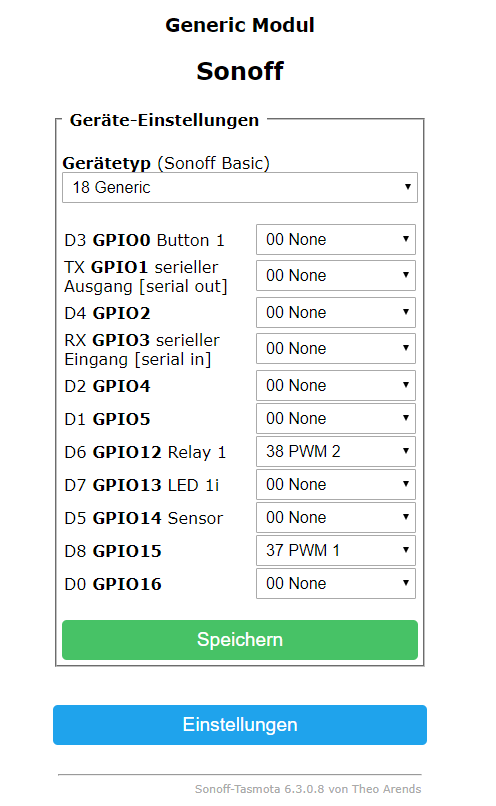Expand the GPIO0 Button 1 dropdown
The height and width of the screenshot is (806, 496).
pos(336,240)
